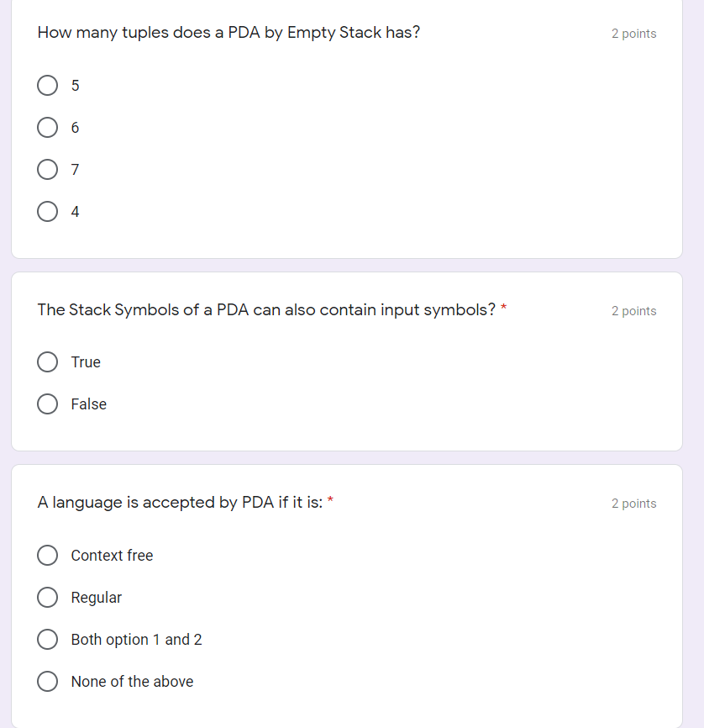Pick the radio button labeled 7
Image resolution: width=704 pixels, height=728 pixels.
point(48,170)
